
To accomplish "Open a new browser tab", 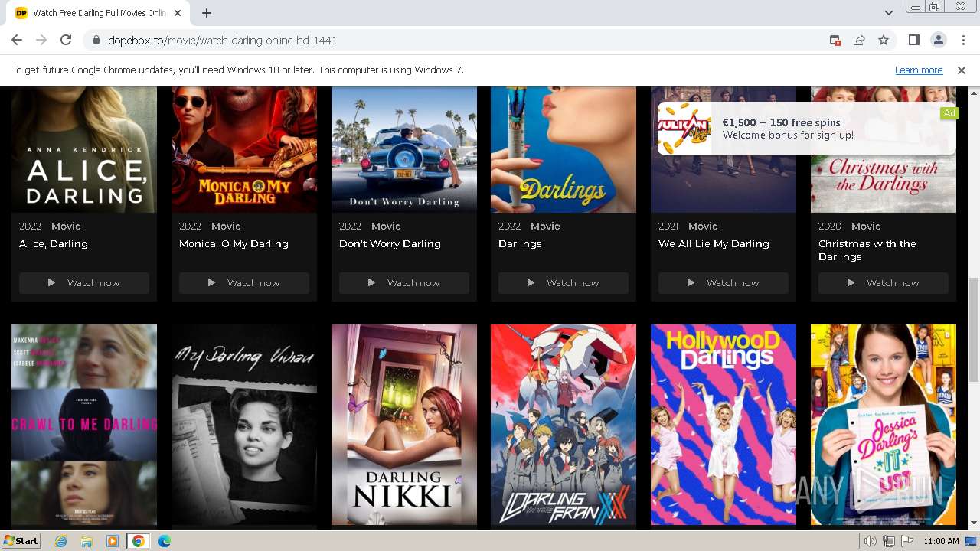I will (207, 13).
